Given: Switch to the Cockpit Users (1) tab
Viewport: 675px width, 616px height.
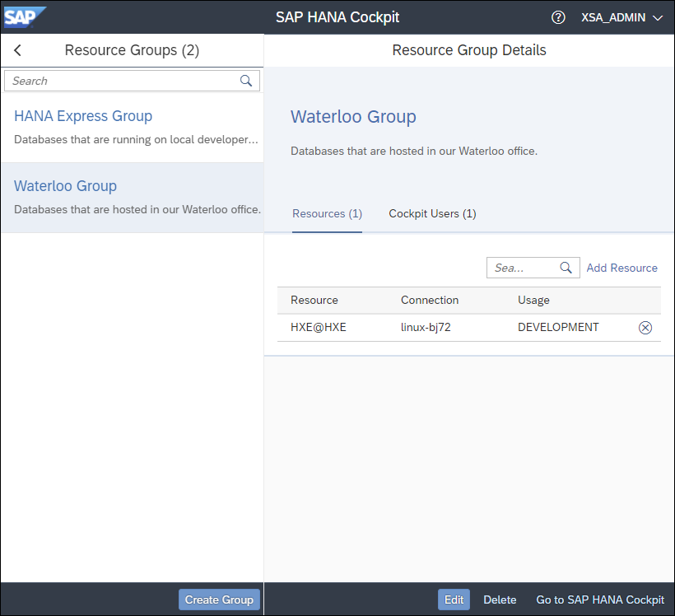Looking at the screenshot, I should pos(432,213).
